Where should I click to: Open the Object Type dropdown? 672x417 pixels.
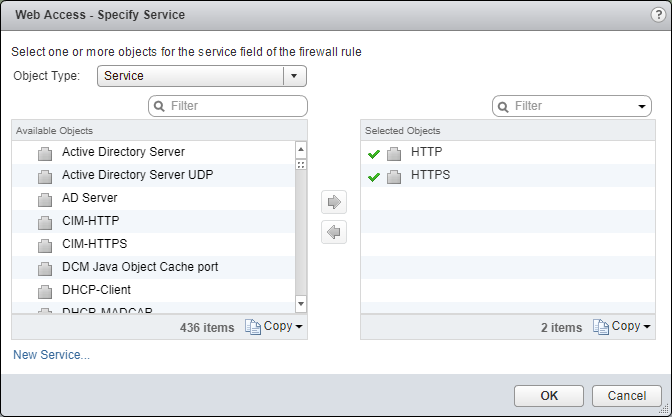293,76
